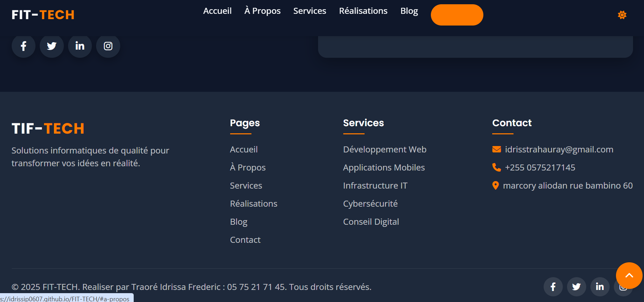Click the footer bottom LinkedIn icon
The width and height of the screenshot is (644, 302).
coord(600,286)
